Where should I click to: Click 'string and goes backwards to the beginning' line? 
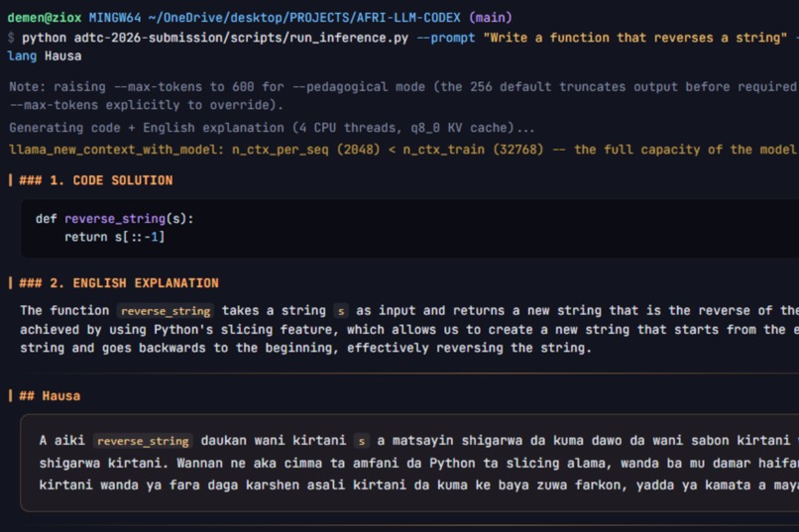click(305, 348)
